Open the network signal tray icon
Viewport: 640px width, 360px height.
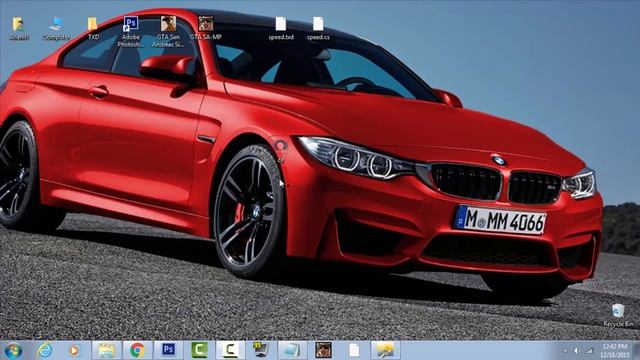pos(590,351)
